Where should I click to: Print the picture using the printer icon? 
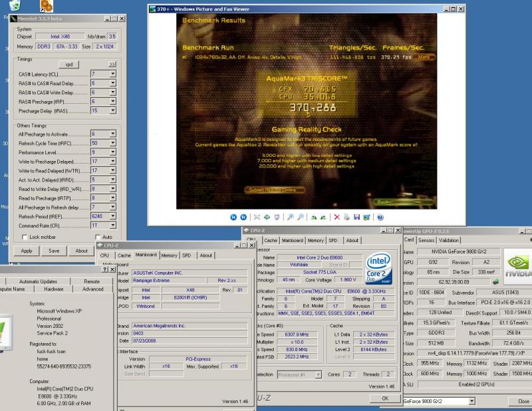pos(346,217)
